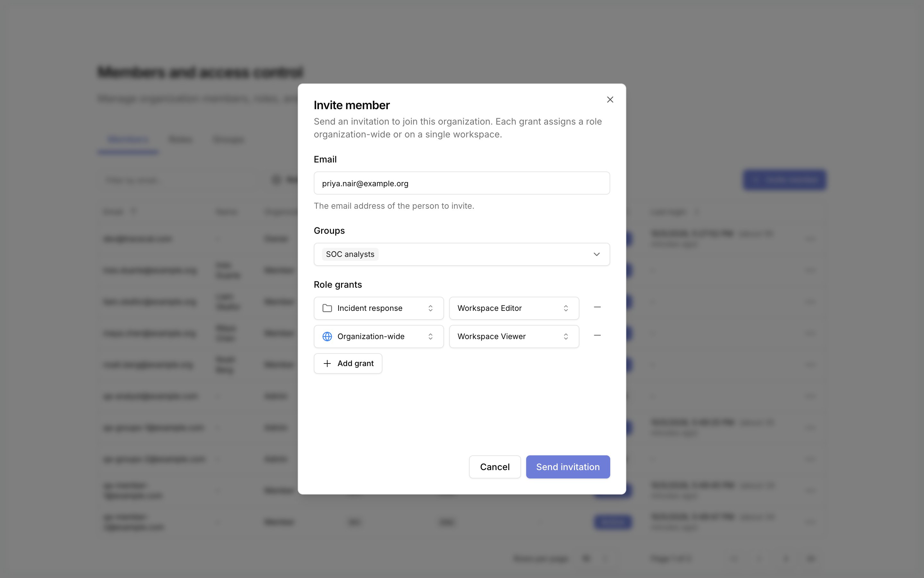
Task: Click the Add grant button
Action: point(348,363)
